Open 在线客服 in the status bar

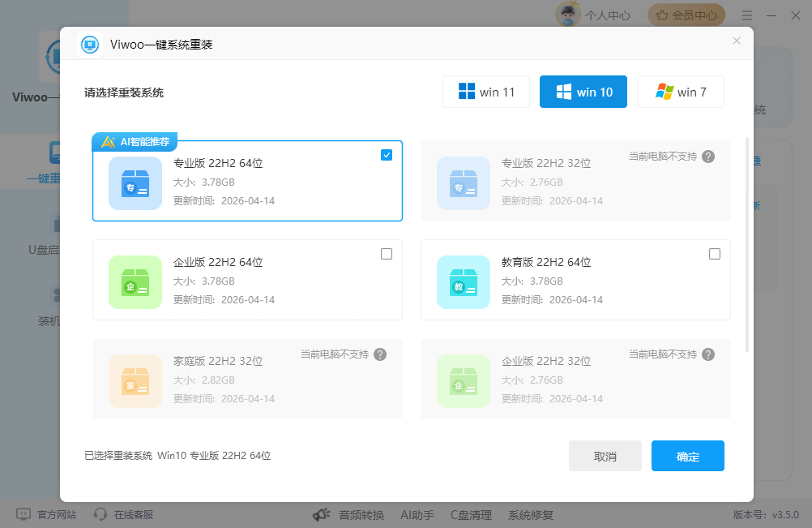[134, 514]
